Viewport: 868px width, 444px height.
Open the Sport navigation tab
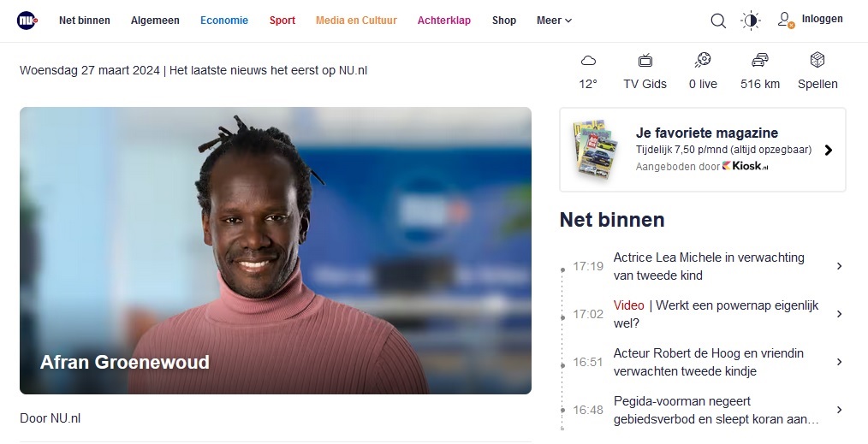point(282,21)
